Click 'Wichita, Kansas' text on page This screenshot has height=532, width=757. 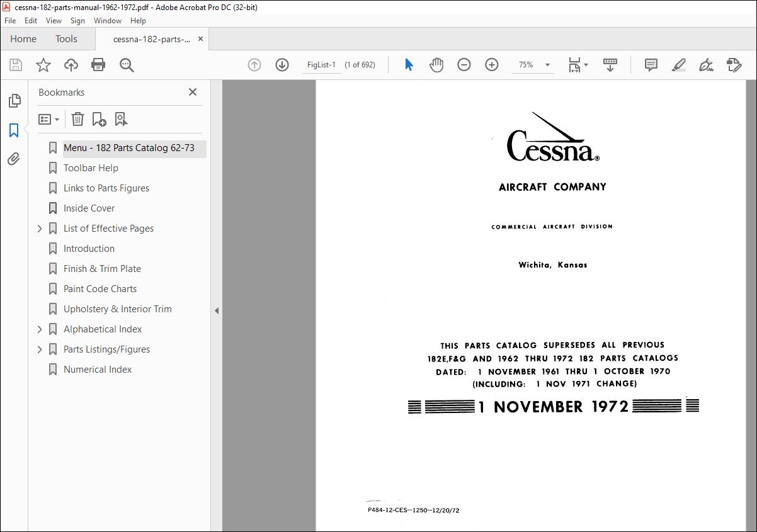click(x=553, y=265)
